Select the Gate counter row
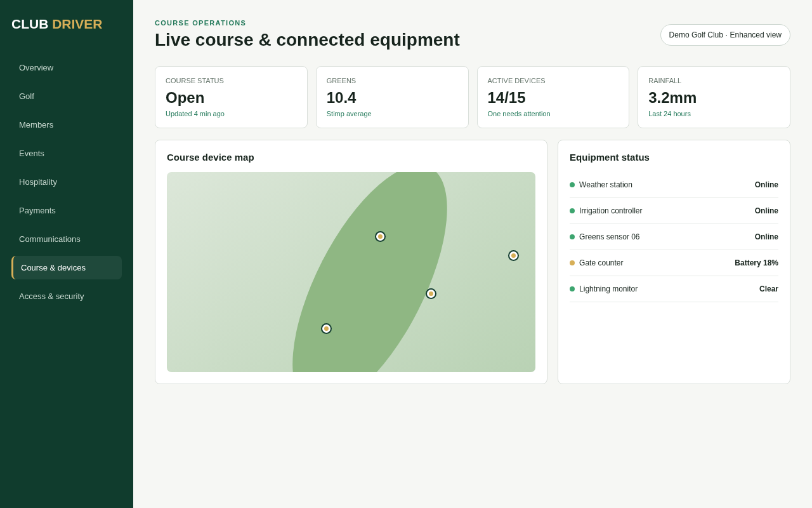The width and height of the screenshot is (812, 508). pos(674,263)
